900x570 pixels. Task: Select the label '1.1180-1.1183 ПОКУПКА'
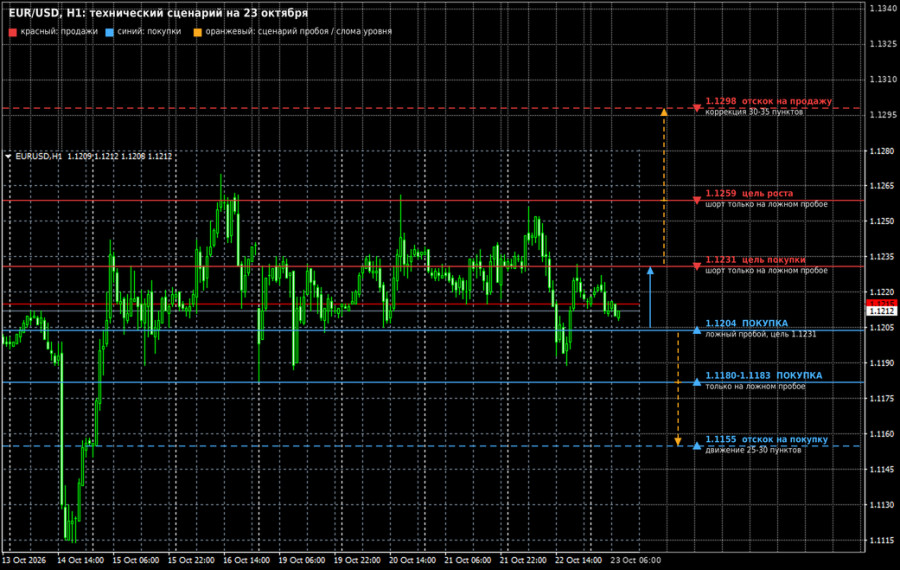764,375
